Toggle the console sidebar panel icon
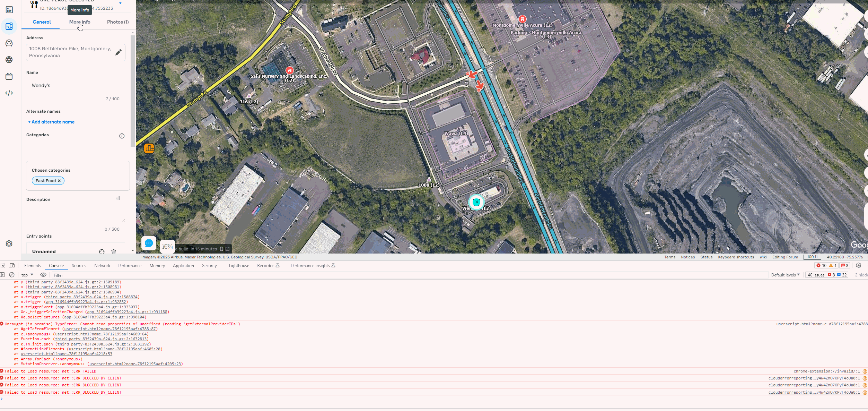Image resolution: width=868 pixels, height=411 pixels. coord(2,275)
